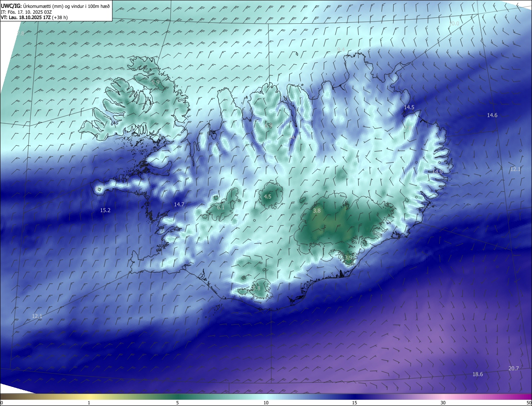Select the 3.9 value on southeast glacier tongue
532x406 pixels.
pos(348,258)
